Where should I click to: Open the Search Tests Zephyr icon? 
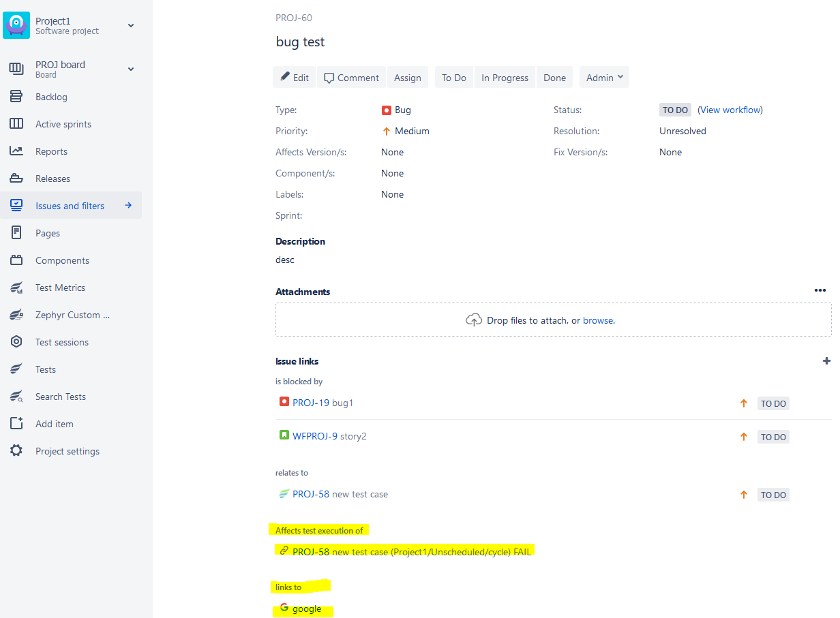click(16, 397)
